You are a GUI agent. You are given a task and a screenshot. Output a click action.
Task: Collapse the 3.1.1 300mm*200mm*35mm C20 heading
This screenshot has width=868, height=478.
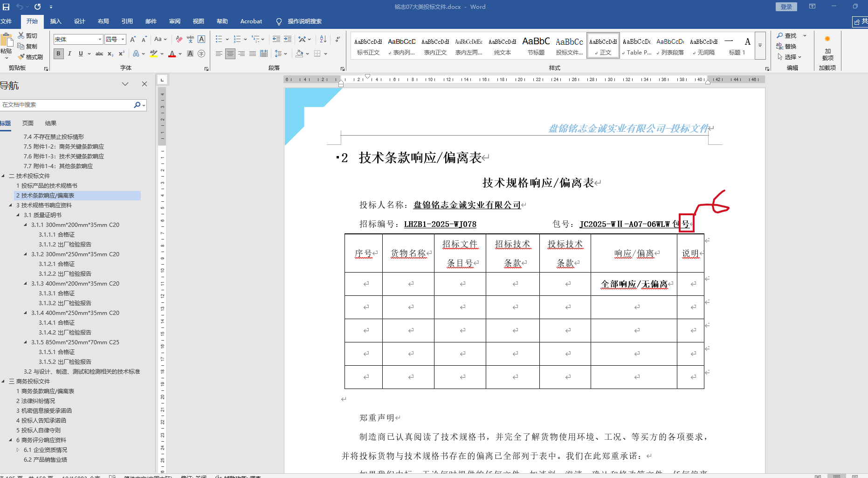[x=26, y=225]
